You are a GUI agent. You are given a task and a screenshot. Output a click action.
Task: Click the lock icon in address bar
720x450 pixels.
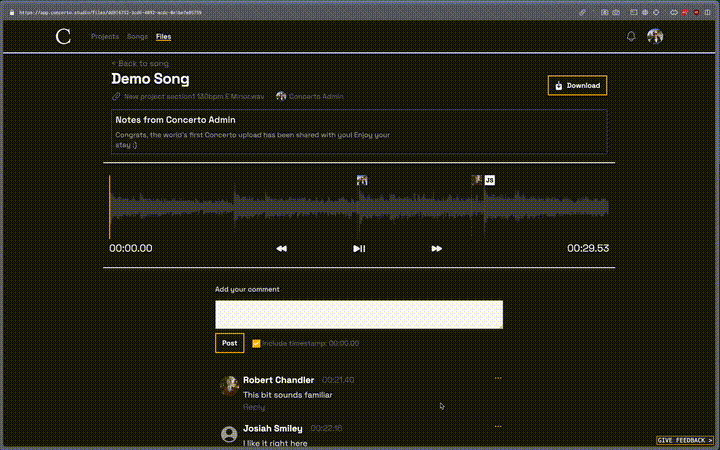click(x=12, y=12)
